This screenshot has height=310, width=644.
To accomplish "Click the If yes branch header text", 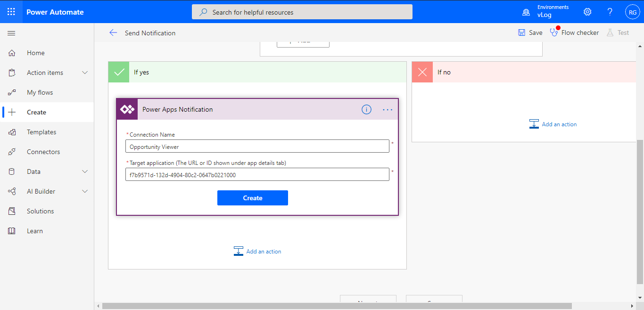I will pyautogui.click(x=141, y=72).
